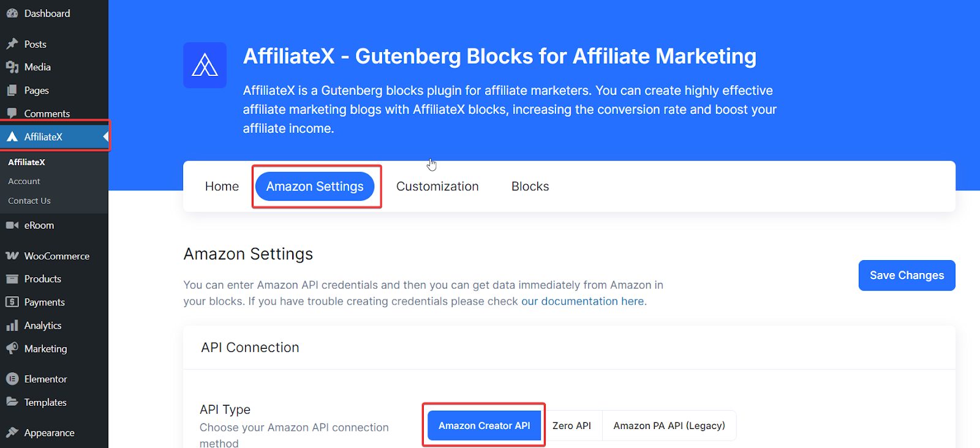This screenshot has width=980, height=448.
Task: Open the Blocks tab
Action: tap(529, 186)
